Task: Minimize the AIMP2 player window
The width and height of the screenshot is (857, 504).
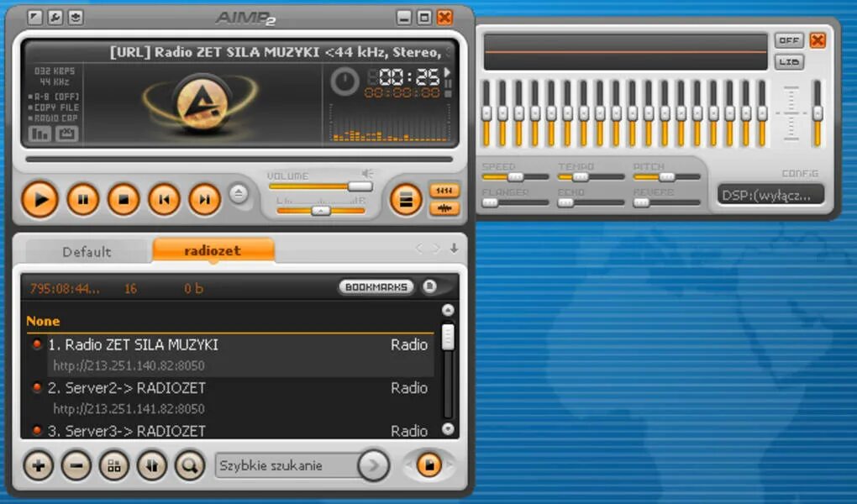Action: pyautogui.click(x=404, y=18)
